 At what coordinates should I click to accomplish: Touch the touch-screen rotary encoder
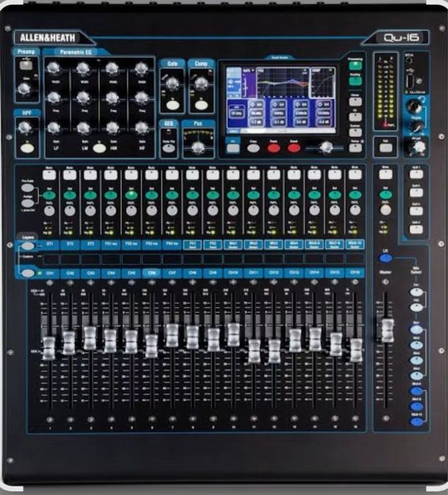(326, 147)
